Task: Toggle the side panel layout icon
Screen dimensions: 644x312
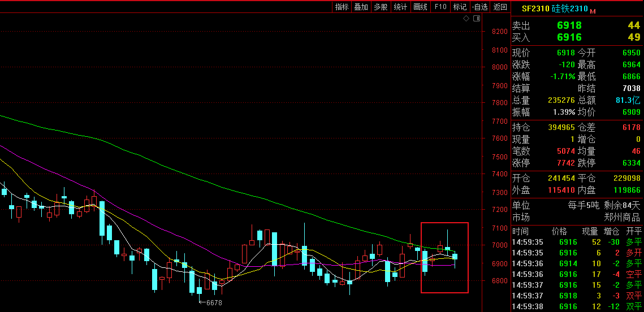Action: point(477,19)
